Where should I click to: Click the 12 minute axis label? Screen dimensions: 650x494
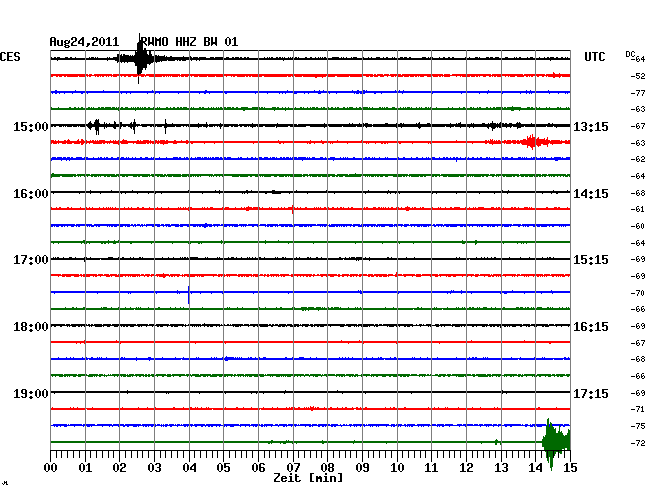click(466, 468)
